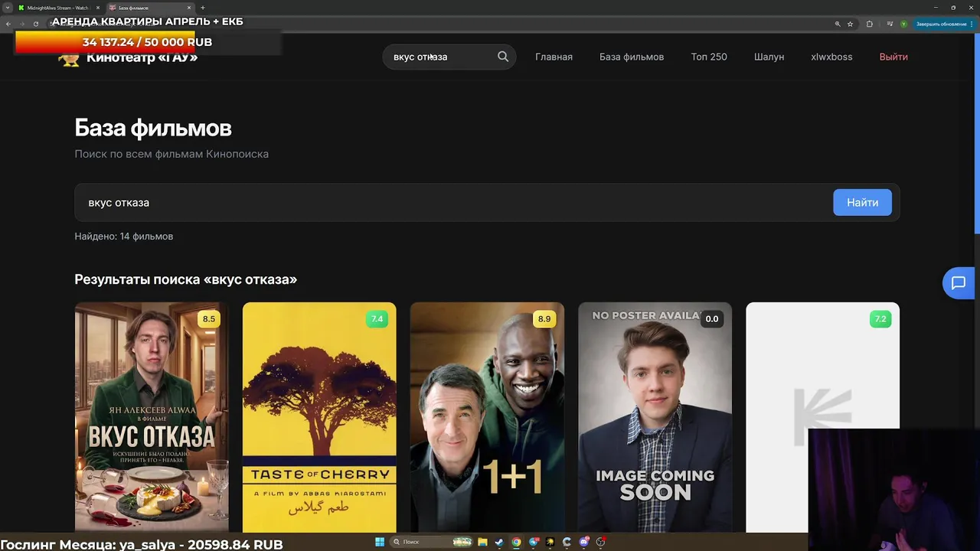This screenshot has width=980, height=551.
Task: Click the 8.9 rating badge
Action: 544,319
